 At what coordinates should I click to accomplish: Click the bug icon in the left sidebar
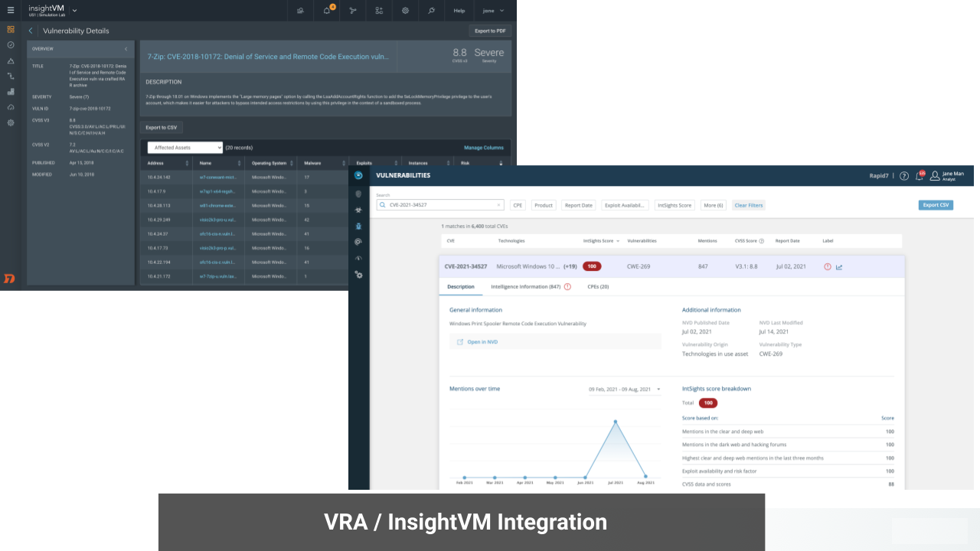coord(358,226)
